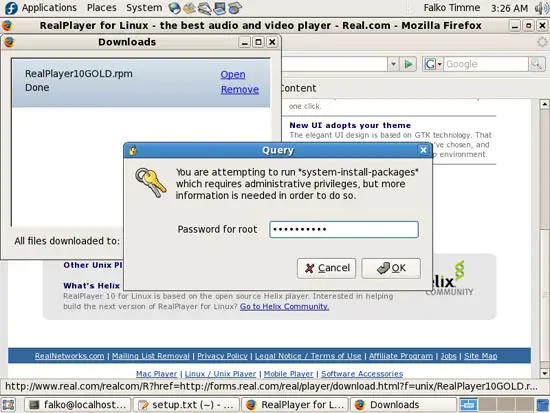Expand the Firefox address bar history dropdown
Viewport: 550px width, 413px height.
[393, 64]
